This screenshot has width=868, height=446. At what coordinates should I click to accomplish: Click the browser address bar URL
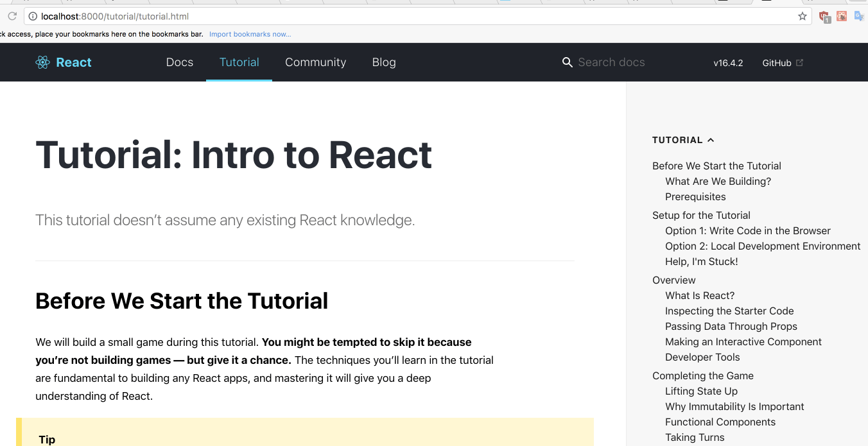[115, 17]
